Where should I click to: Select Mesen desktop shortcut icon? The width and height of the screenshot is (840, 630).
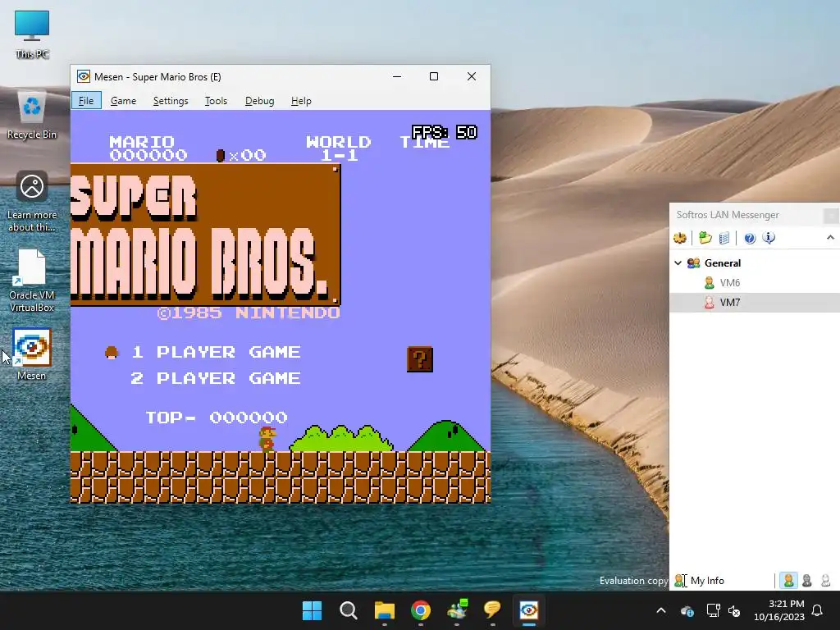click(32, 354)
